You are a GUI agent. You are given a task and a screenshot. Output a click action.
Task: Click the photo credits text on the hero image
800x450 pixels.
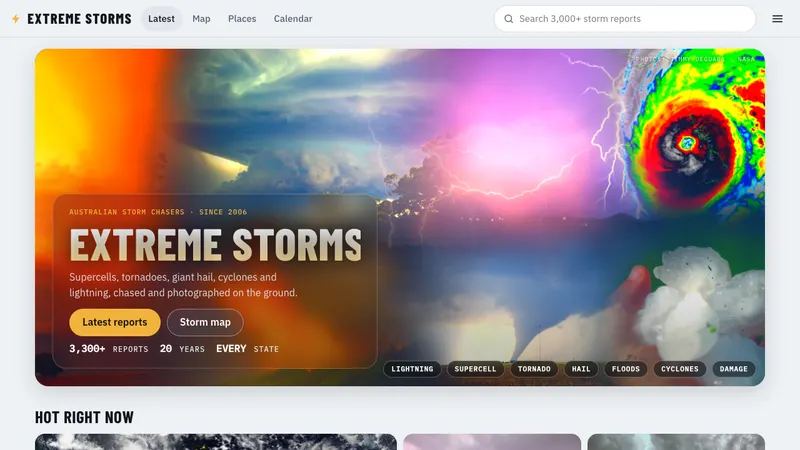click(695, 59)
